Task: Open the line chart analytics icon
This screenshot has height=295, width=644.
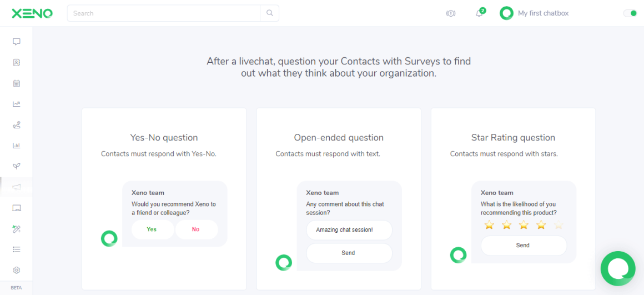Action: (x=17, y=104)
